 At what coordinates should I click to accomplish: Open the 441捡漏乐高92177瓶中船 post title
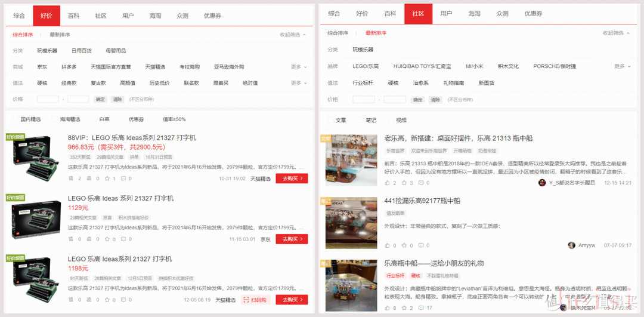tap(422, 201)
